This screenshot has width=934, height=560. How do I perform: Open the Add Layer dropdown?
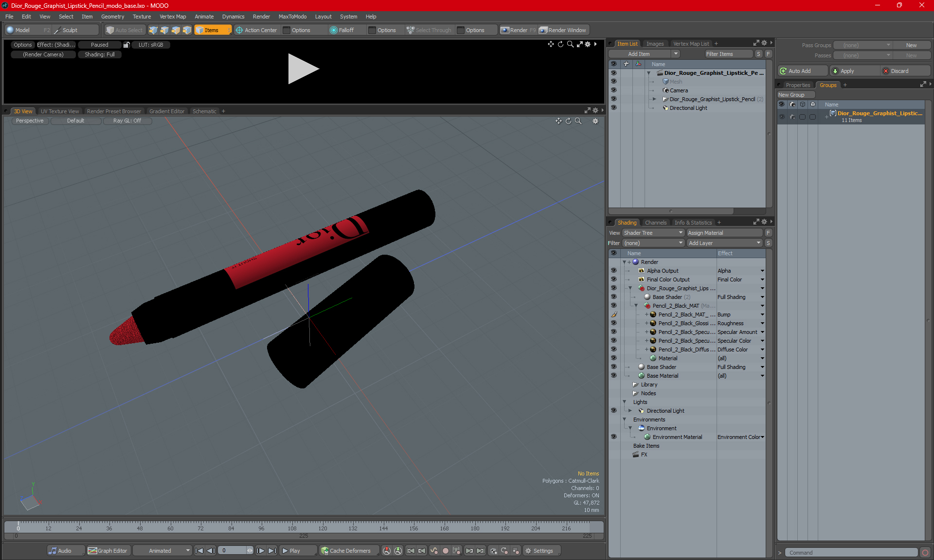coord(724,243)
